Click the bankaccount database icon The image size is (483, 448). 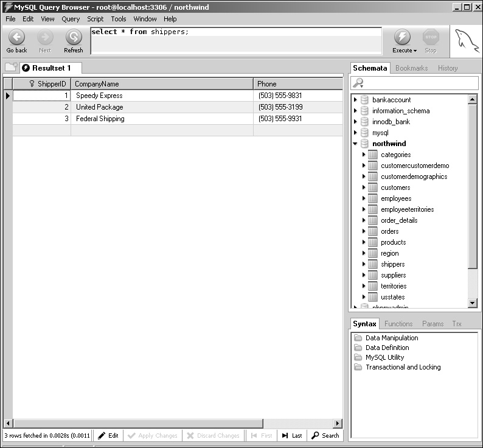click(364, 100)
